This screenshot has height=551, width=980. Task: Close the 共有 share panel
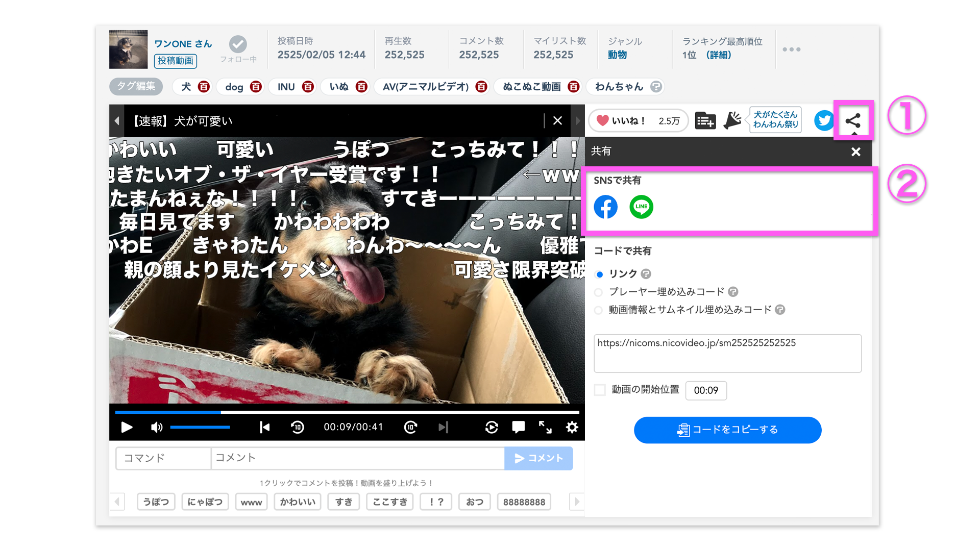856,152
